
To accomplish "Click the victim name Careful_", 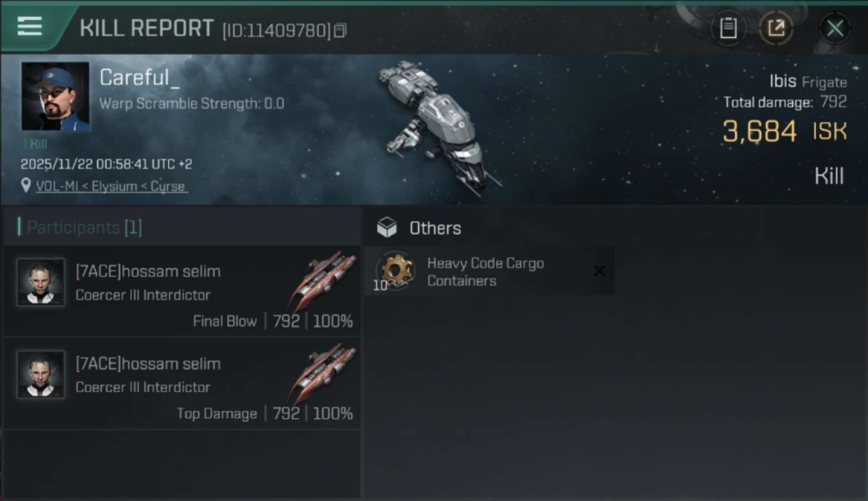I will [140, 77].
